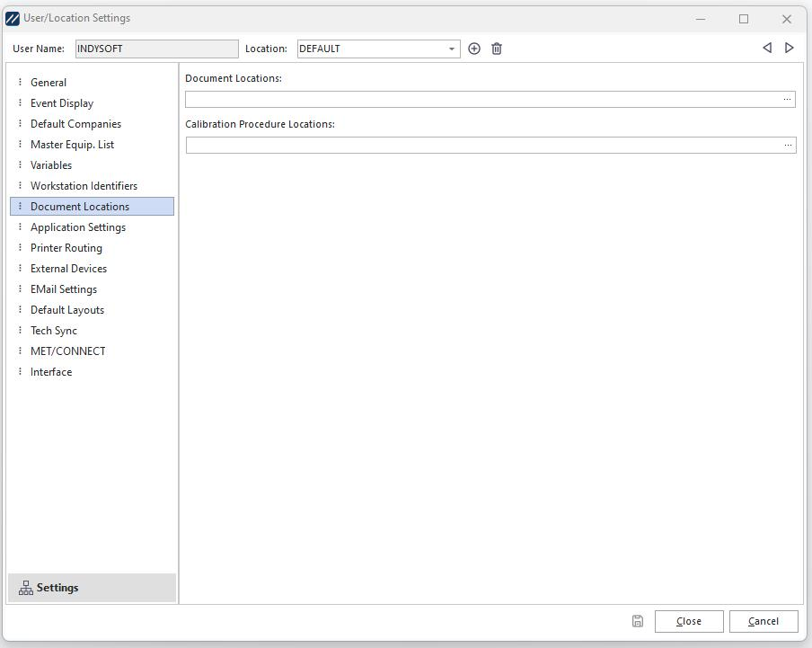The height and width of the screenshot is (648, 812).
Task: Open the Location dropdown
Action: click(x=452, y=49)
